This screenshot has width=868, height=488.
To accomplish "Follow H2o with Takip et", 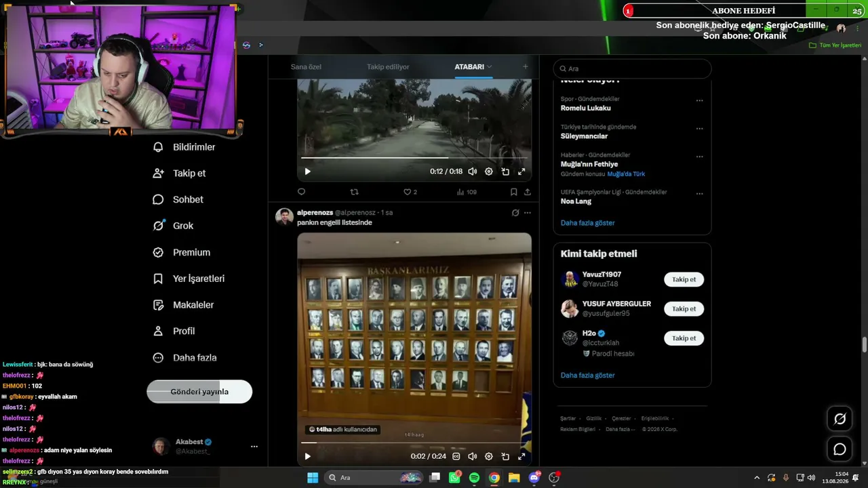I will click(x=684, y=338).
